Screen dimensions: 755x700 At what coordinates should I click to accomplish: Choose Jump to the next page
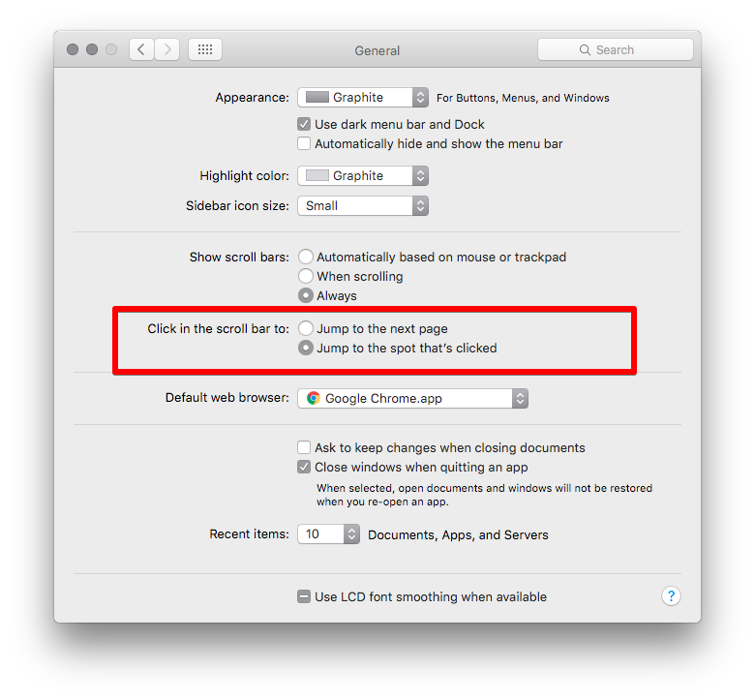pos(306,328)
